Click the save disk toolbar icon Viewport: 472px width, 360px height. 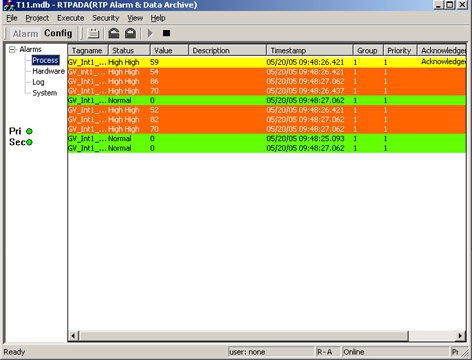(x=93, y=33)
